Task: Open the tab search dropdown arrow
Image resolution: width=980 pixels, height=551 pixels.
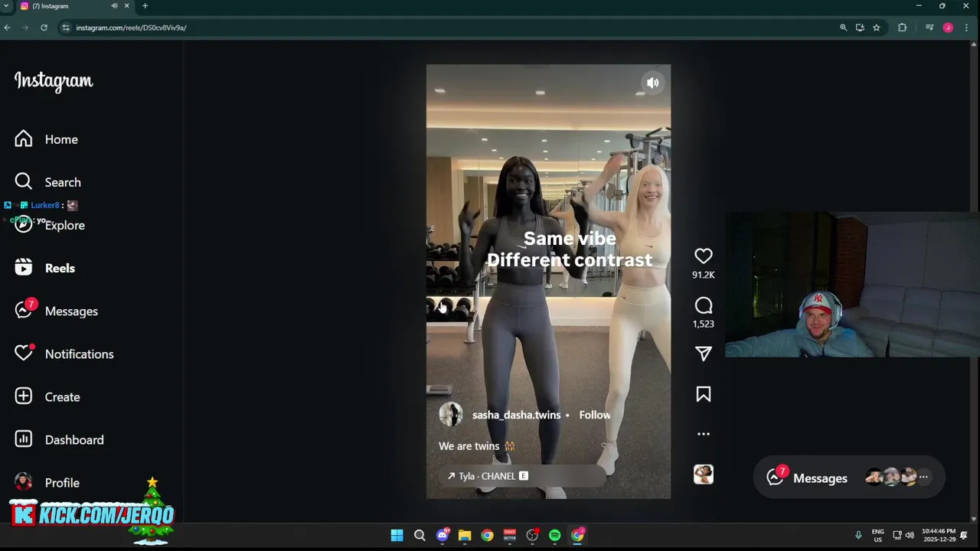Action: click(x=6, y=6)
